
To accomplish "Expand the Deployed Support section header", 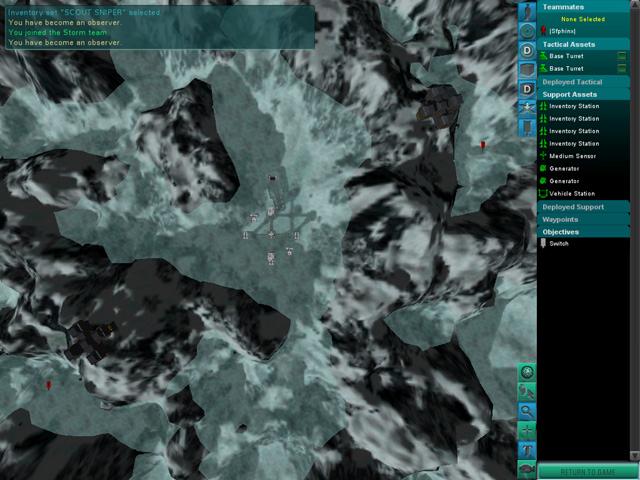I will click(583, 207).
